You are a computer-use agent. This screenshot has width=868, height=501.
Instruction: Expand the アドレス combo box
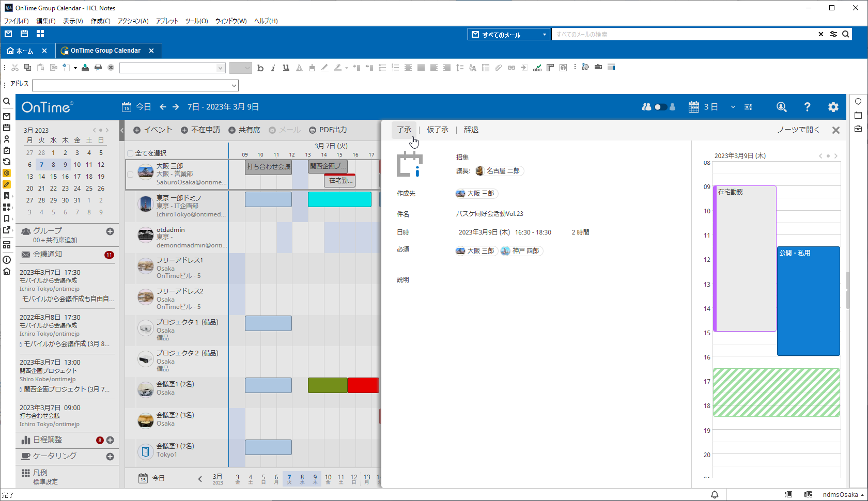234,85
